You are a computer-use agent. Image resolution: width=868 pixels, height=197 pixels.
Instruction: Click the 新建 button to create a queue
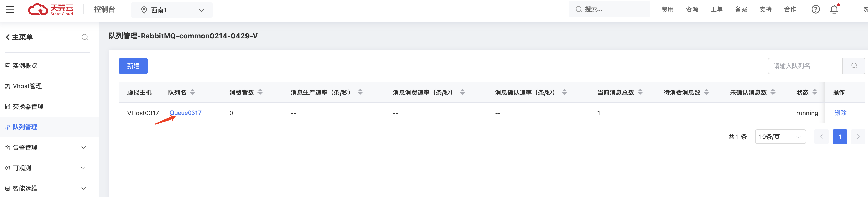pyautogui.click(x=133, y=66)
